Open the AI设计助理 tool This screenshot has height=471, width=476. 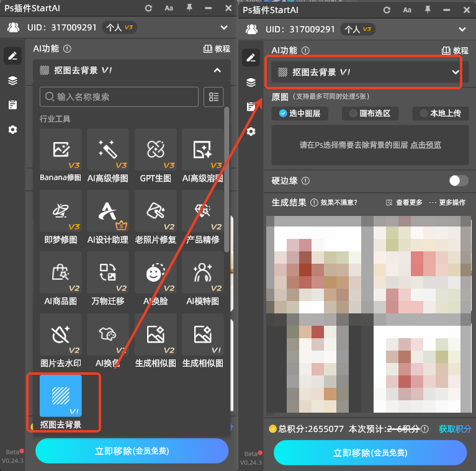[x=108, y=217]
